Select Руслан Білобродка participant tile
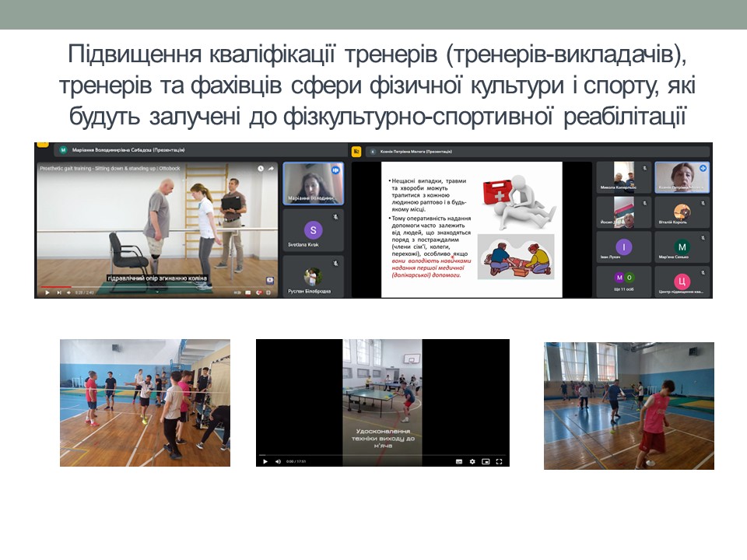 (x=313, y=278)
